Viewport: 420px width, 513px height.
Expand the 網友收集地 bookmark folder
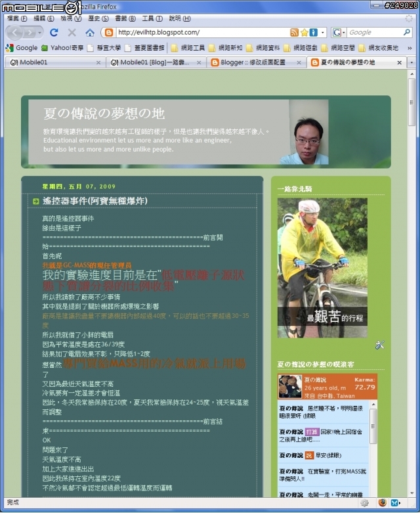(x=379, y=48)
